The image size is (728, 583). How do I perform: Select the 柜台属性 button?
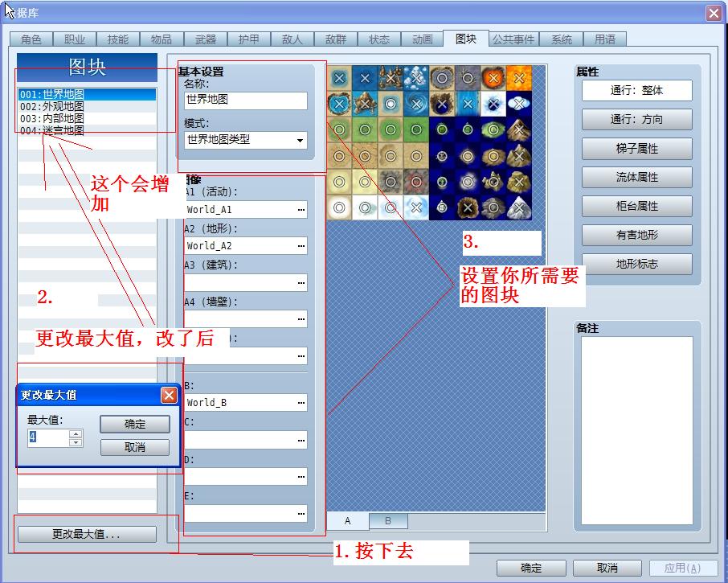tap(637, 206)
